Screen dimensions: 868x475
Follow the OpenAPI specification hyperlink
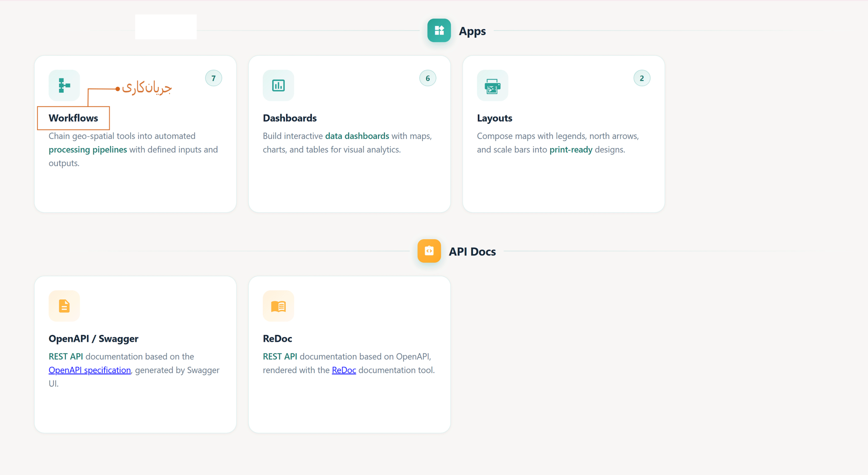click(90, 370)
